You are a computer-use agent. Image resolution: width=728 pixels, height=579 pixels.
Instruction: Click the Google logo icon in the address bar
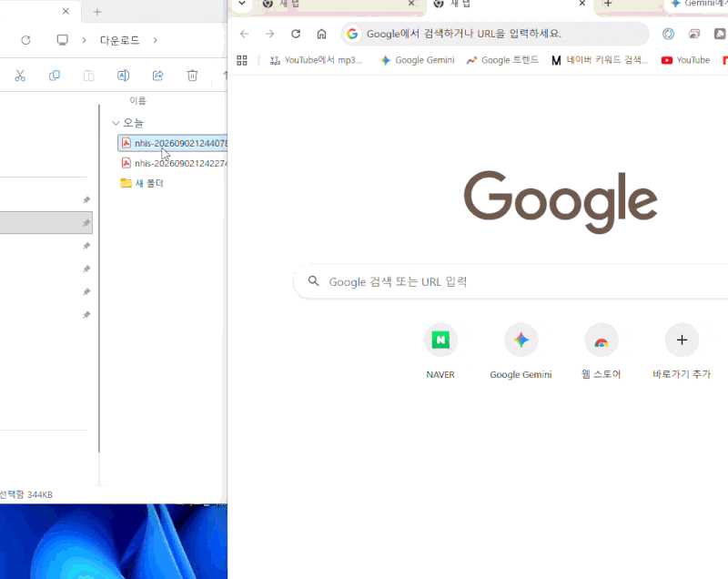352,34
